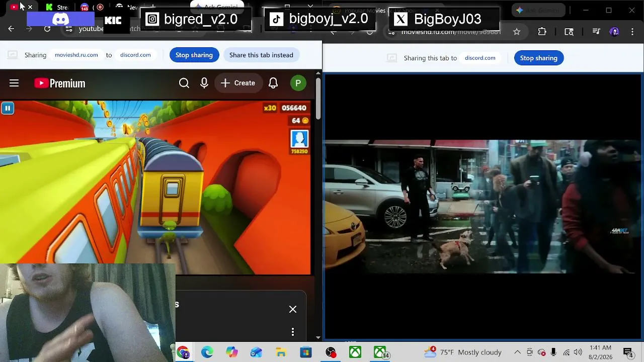Open File Explorer from the taskbar
The height and width of the screenshot is (362, 644).
[x=281, y=352]
